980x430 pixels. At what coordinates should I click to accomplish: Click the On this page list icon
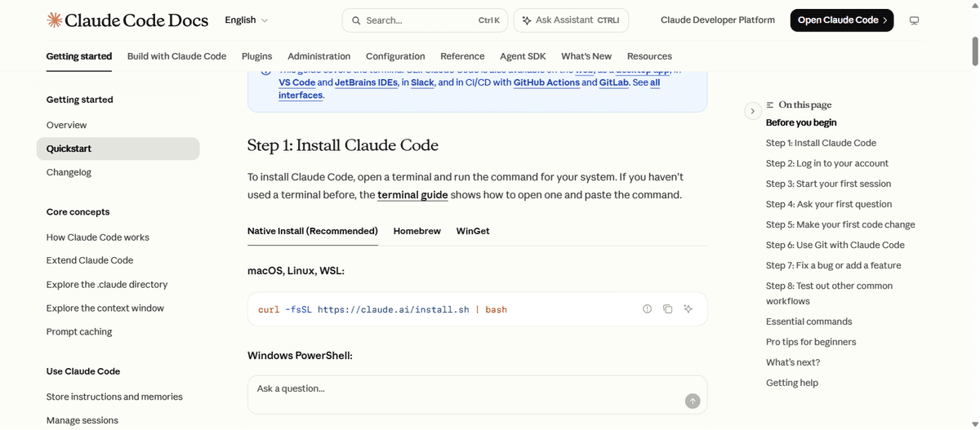(770, 105)
